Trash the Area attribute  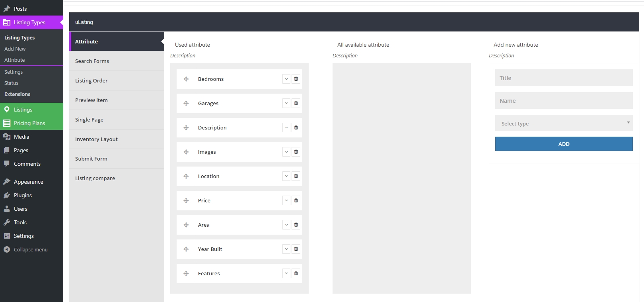pos(296,225)
